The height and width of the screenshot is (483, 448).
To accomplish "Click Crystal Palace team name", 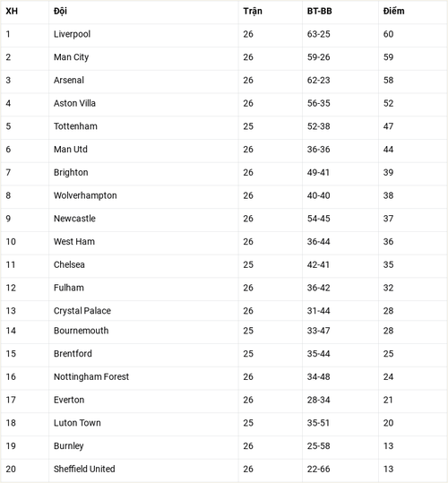I will tap(82, 311).
